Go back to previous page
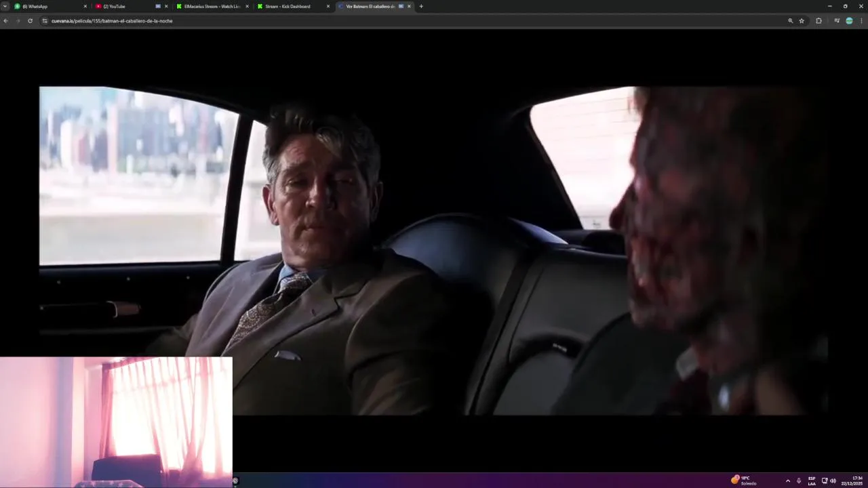The width and height of the screenshot is (868, 488). click(5, 21)
